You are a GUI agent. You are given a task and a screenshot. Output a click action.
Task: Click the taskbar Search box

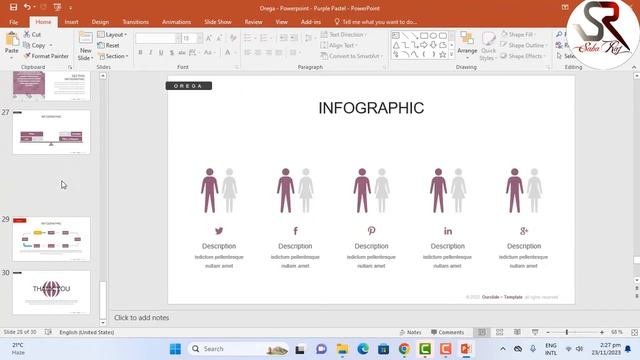[x=238, y=349]
